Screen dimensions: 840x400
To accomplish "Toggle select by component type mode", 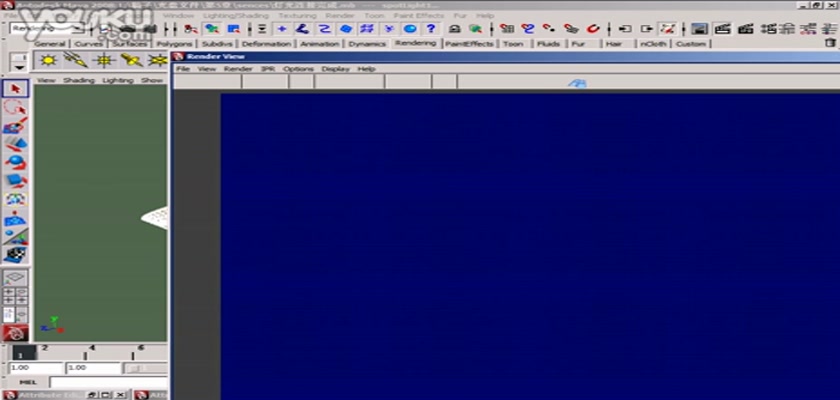I will (234, 29).
